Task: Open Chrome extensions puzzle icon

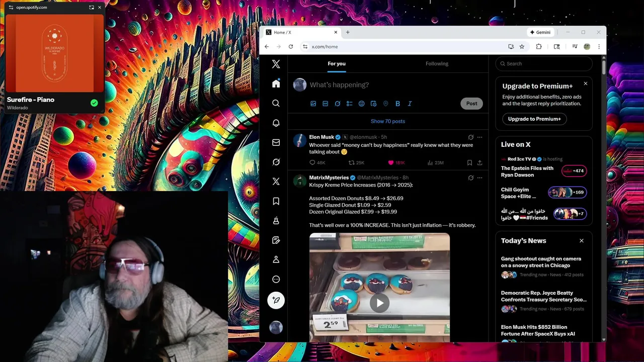Action: point(539,47)
